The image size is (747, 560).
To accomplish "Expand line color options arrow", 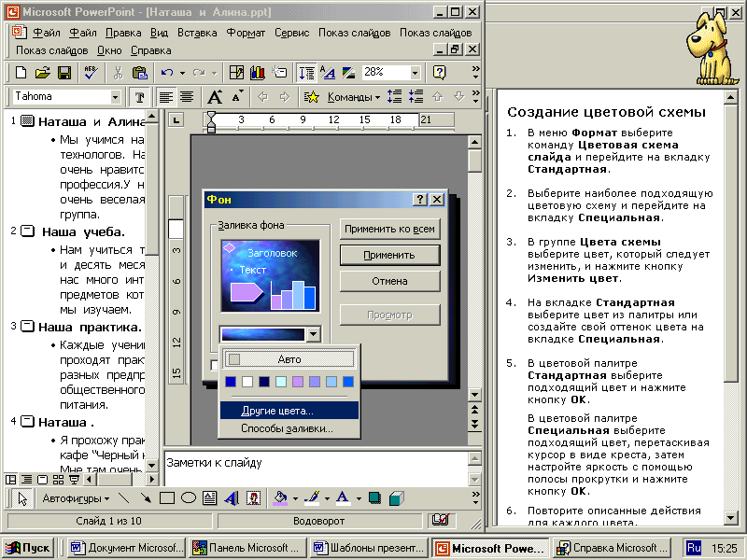I will [x=327, y=498].
